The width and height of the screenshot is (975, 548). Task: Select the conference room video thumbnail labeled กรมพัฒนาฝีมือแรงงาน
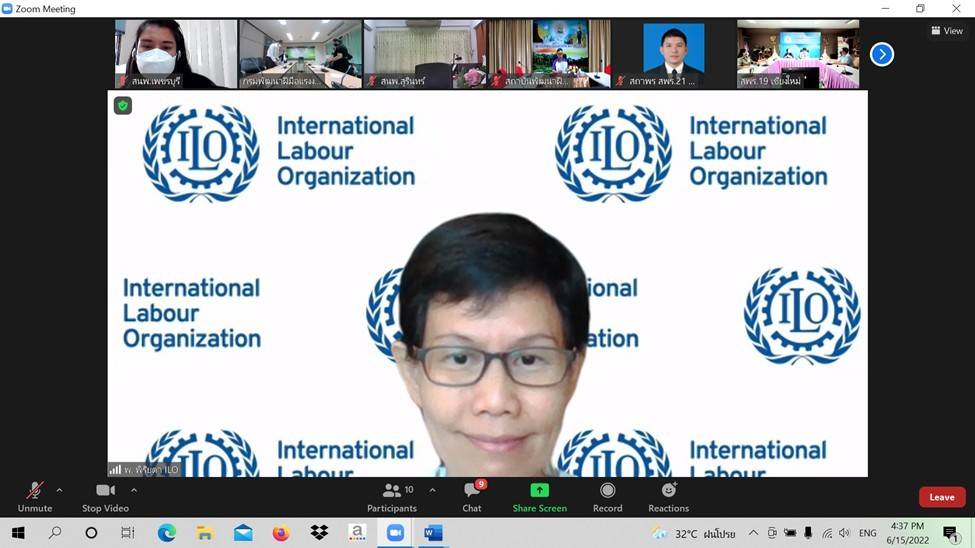pyautogui.click(x=300, y=53)
